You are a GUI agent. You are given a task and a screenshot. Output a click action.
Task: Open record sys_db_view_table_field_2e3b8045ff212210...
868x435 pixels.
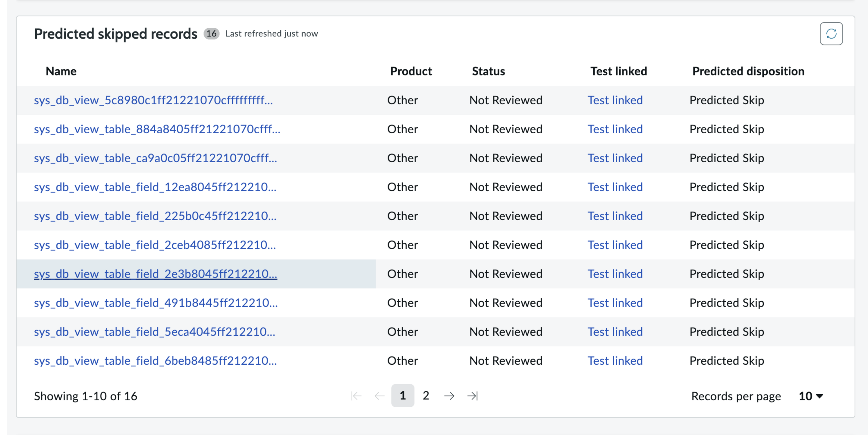coord(156,274)
